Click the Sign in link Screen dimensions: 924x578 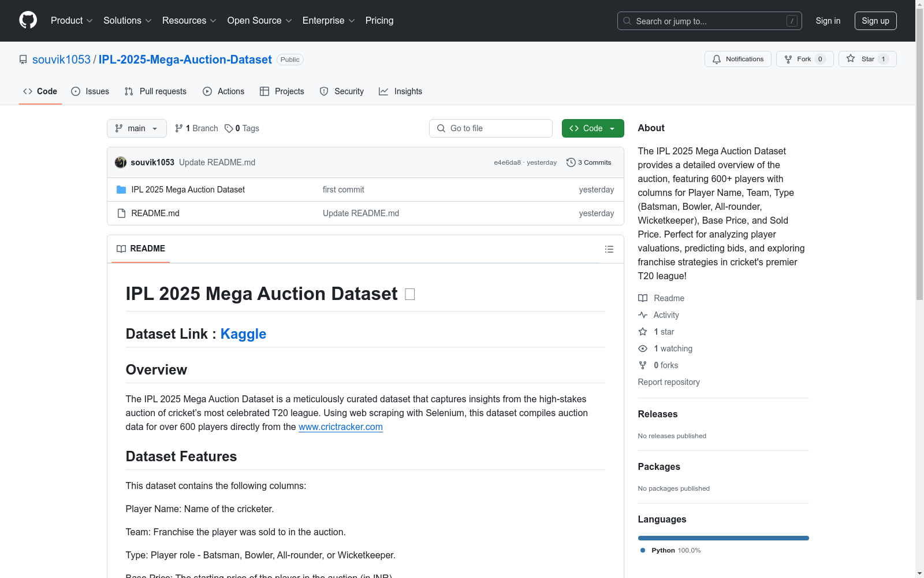(828, 21)
